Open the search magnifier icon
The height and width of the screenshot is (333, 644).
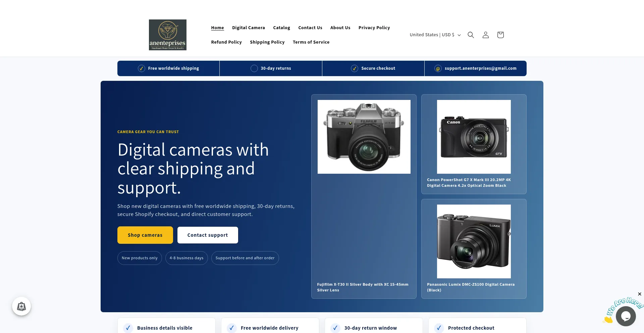(471, 35)
